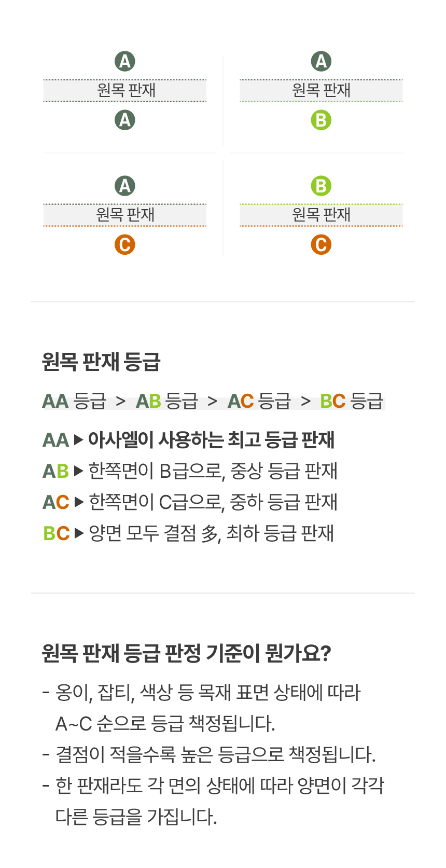Click the 원목 판재 bar in the bottom-right panel
This screenshot has height=868, width=446.
tap(321, 215)
